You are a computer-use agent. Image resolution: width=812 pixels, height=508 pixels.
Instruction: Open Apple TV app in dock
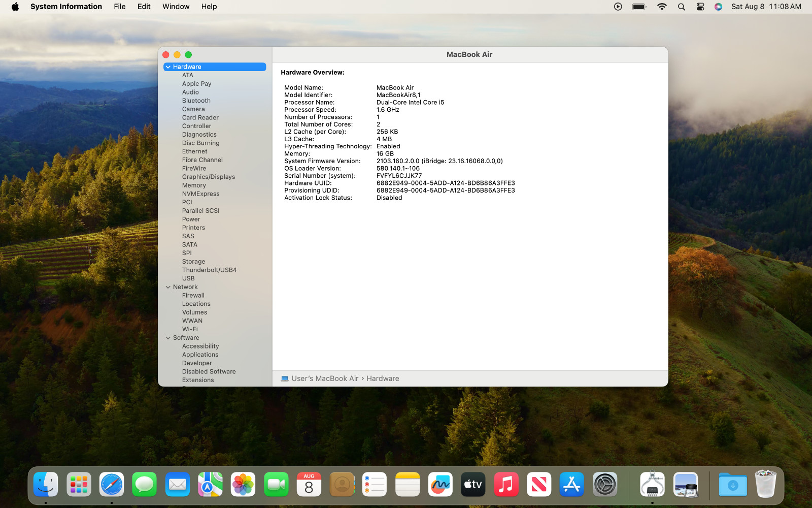[x=473, y=485]
